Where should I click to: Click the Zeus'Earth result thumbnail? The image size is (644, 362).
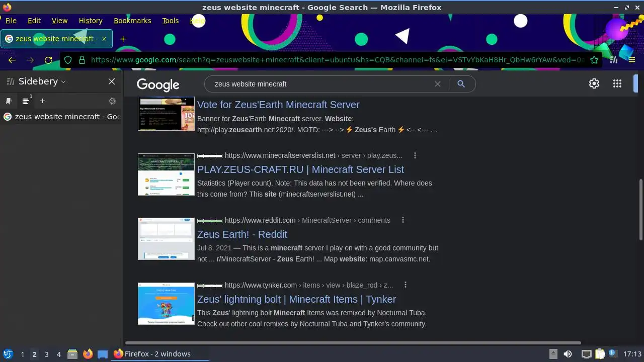click(x=166, y=114)
